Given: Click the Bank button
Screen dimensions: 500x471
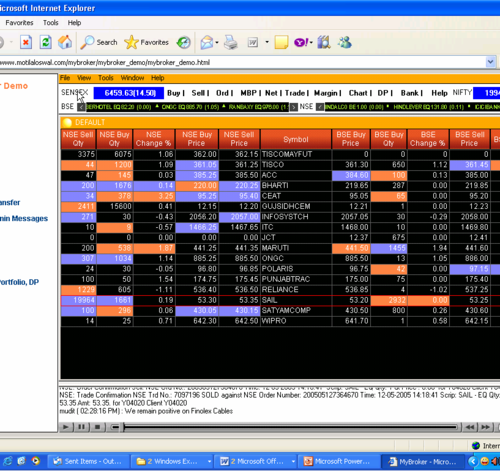Looking at the screenshot, I should coord(410,93).
